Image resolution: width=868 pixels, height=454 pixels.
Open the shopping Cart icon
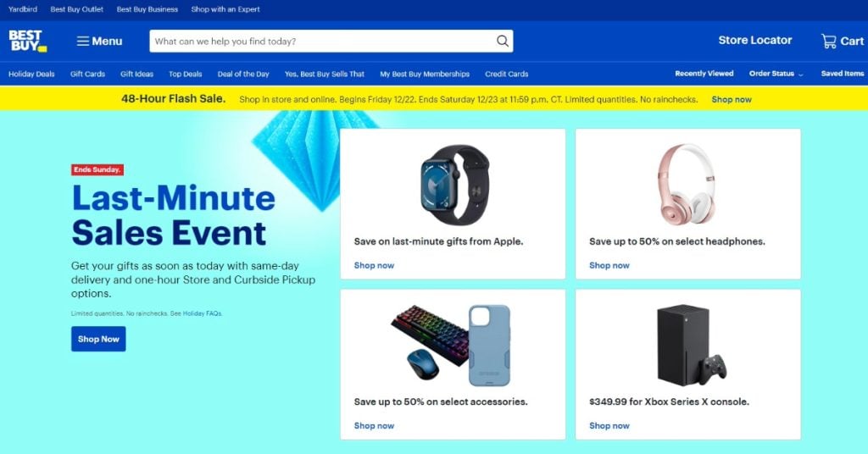click(x=828, y=41)
